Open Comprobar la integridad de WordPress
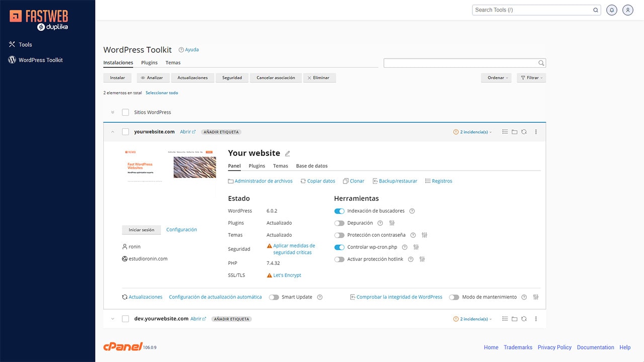The height and width of the screenshot is (362, 644). pyautogui.click(x=396, y=297)
